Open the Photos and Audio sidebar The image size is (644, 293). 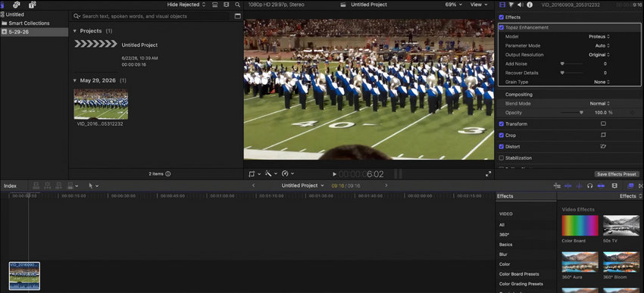point(17,5)
